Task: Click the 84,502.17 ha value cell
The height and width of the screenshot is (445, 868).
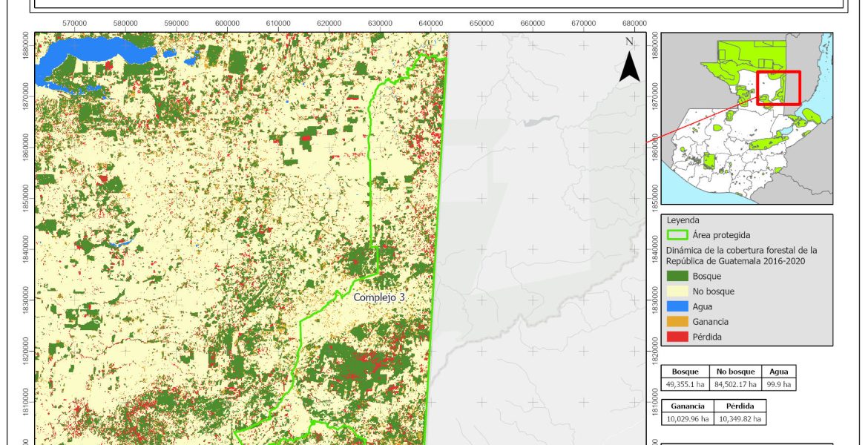Action: (x=735, y=384)
